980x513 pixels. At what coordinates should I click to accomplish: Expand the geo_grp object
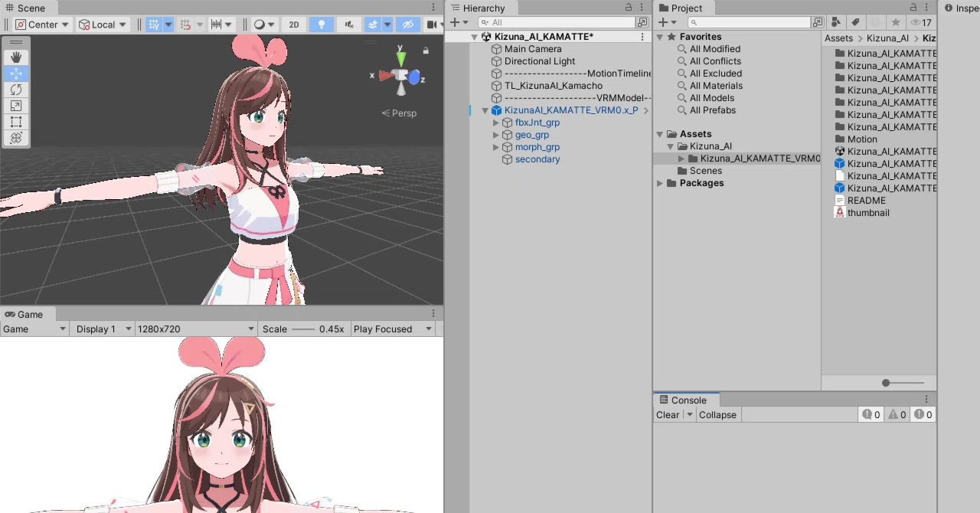point(496,135)
